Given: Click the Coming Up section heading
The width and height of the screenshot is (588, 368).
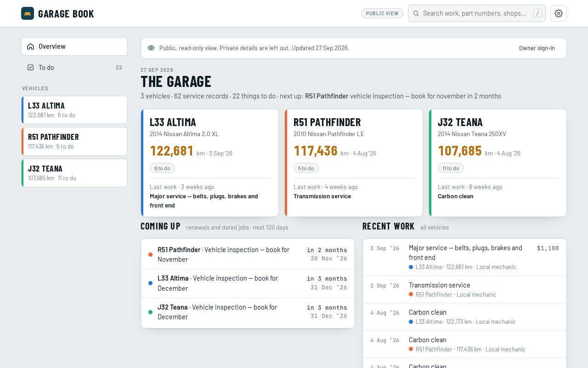Looking at the screenshot, I should tap(160, 226).
